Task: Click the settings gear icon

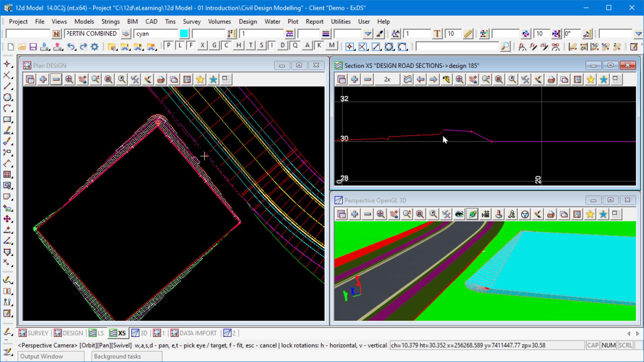Action: [95, 47]
